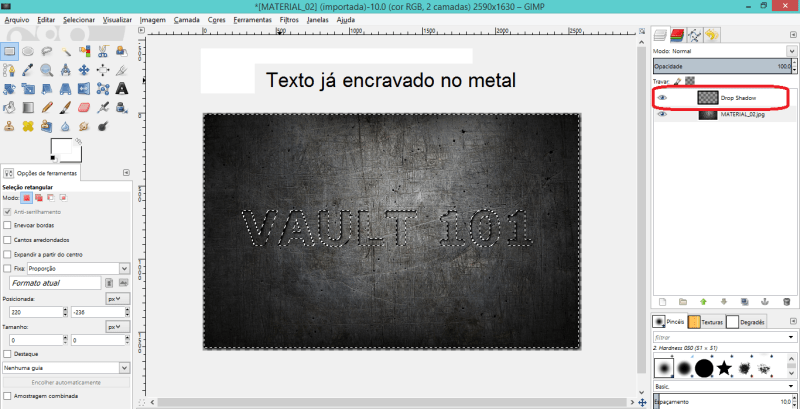Hide the Drop Shadow layer
This screenshot has width=800, height=409.
click(x=662, y=97)
